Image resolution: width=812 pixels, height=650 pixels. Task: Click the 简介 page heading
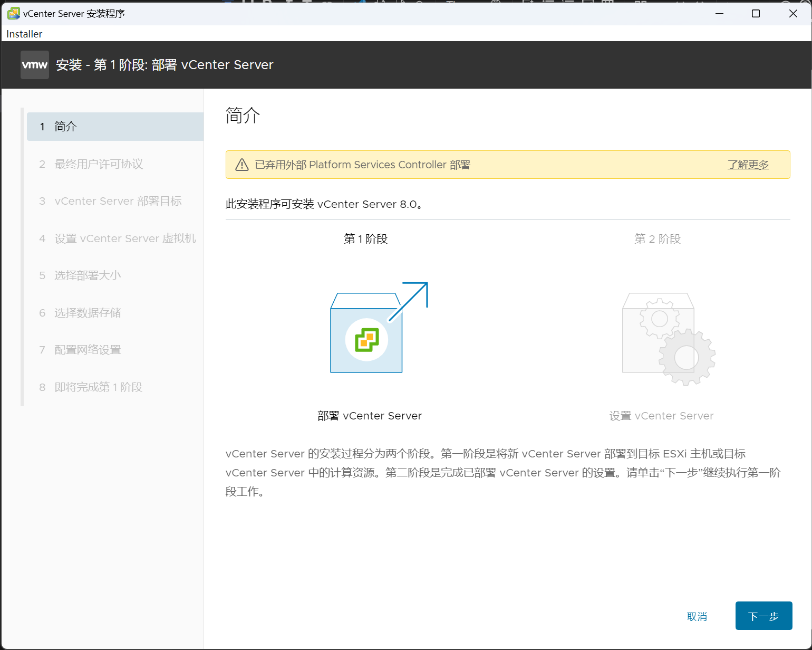point(243,116)
